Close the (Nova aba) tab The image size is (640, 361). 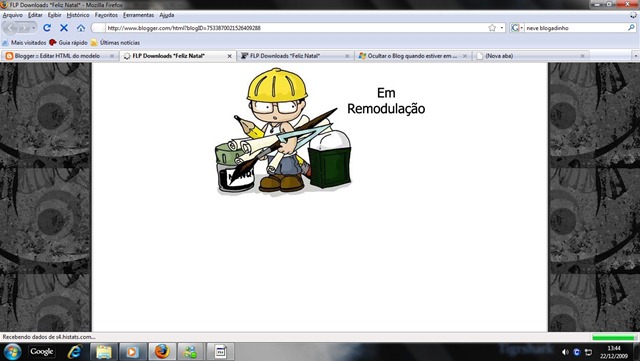click(582, 56)
